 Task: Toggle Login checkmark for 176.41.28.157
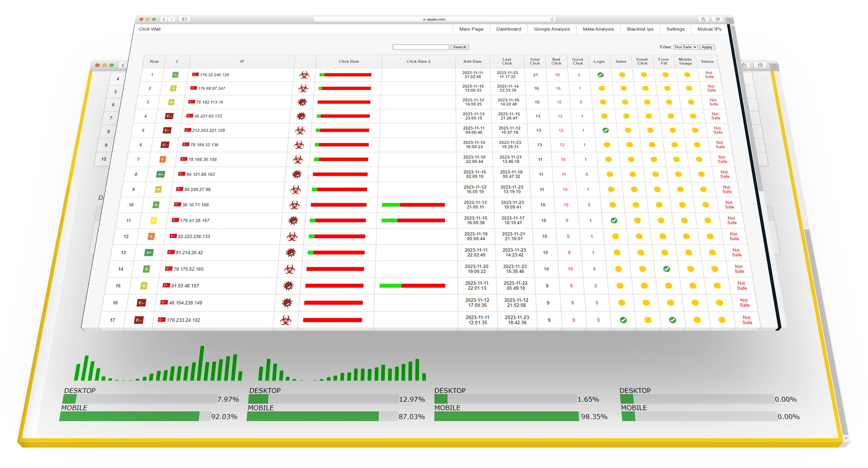pos(614,220)
